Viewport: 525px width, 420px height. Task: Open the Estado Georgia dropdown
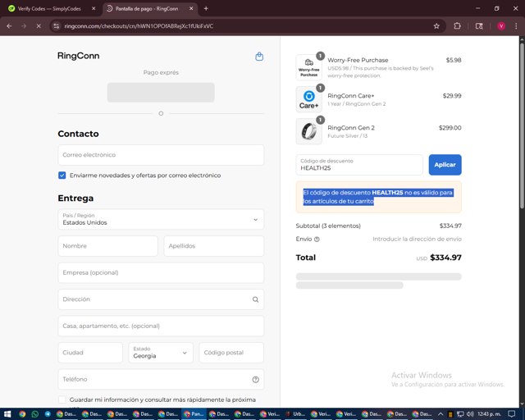click(161, 353)
